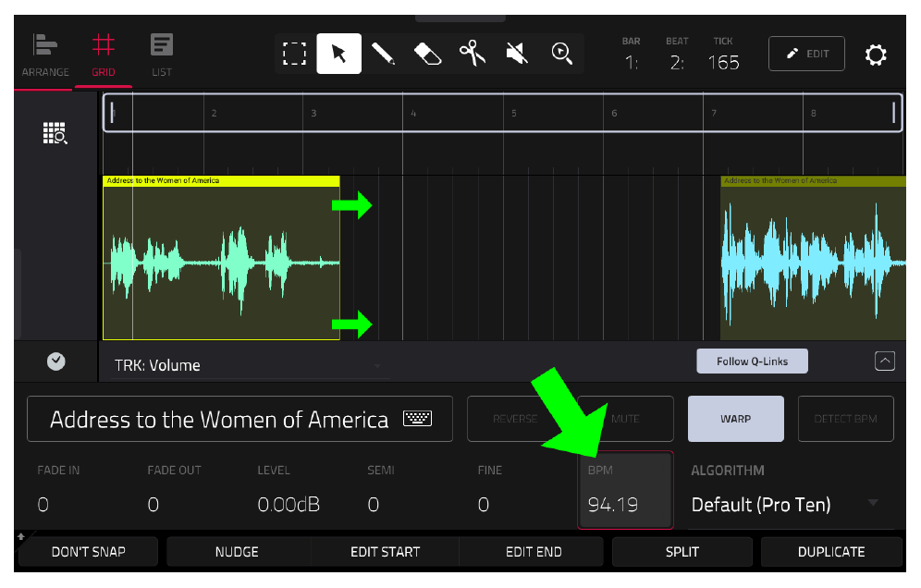Image resolution: width=921 pixels, height=588 pixels.
Task: Select the Semi tuning value
Action: tap(374, 505)
